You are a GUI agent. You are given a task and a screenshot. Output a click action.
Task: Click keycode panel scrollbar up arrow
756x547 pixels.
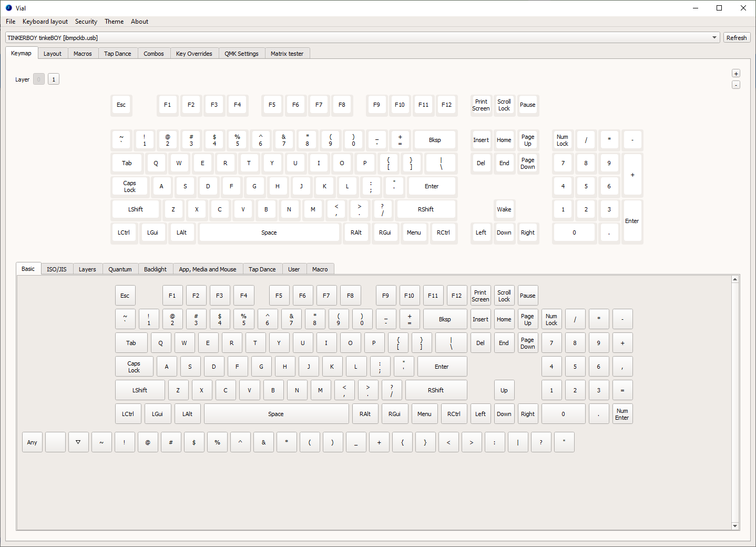(735, 279)
